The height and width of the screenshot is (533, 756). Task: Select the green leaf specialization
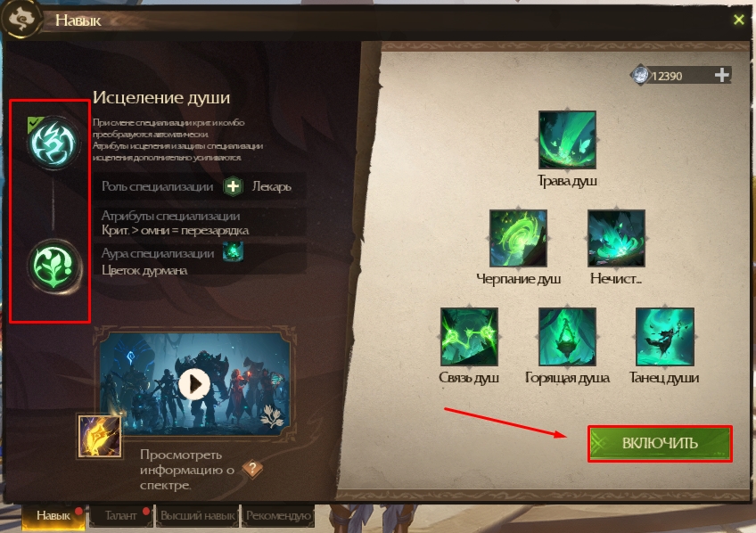(53, 266)
